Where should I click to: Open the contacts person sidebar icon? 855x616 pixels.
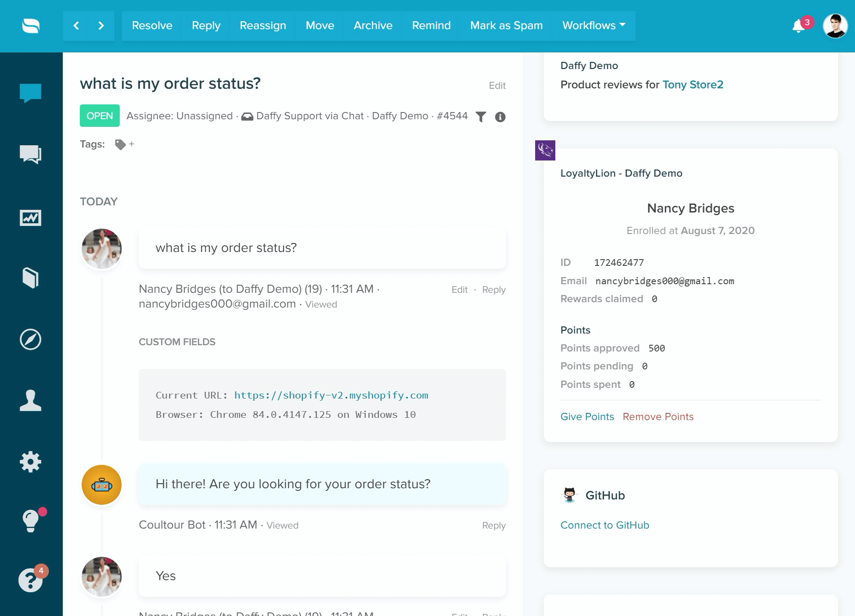click(x=31, y=400)
